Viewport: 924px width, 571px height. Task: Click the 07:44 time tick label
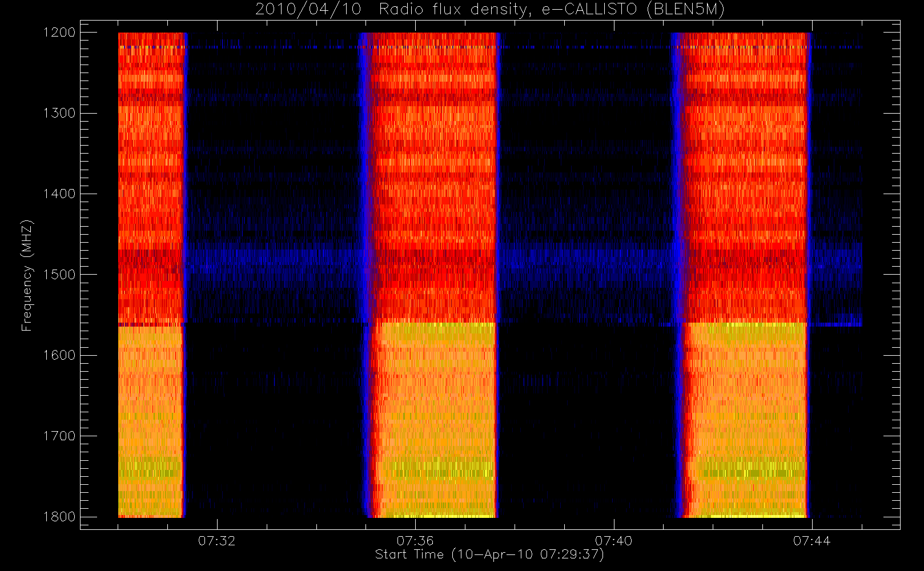click(812, 541)
